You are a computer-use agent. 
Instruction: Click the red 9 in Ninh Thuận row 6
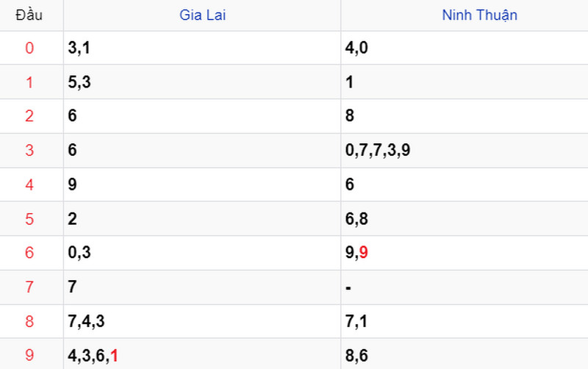point(363,252)
